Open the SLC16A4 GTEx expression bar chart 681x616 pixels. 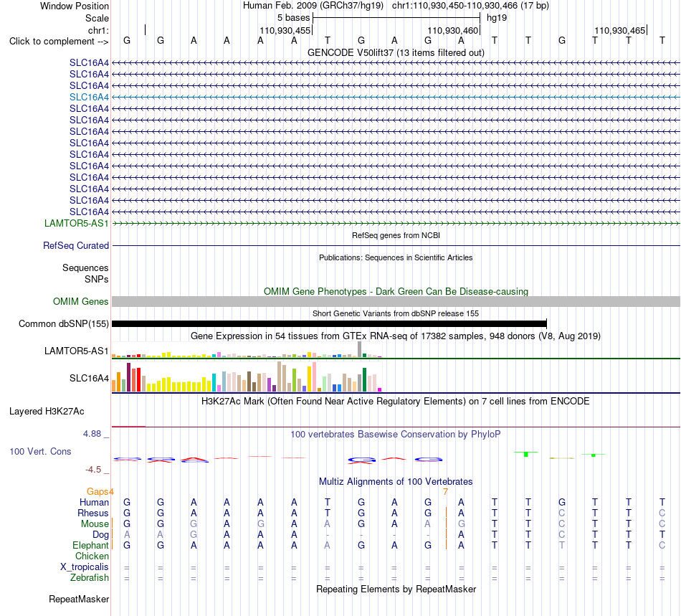pos(247,376)
